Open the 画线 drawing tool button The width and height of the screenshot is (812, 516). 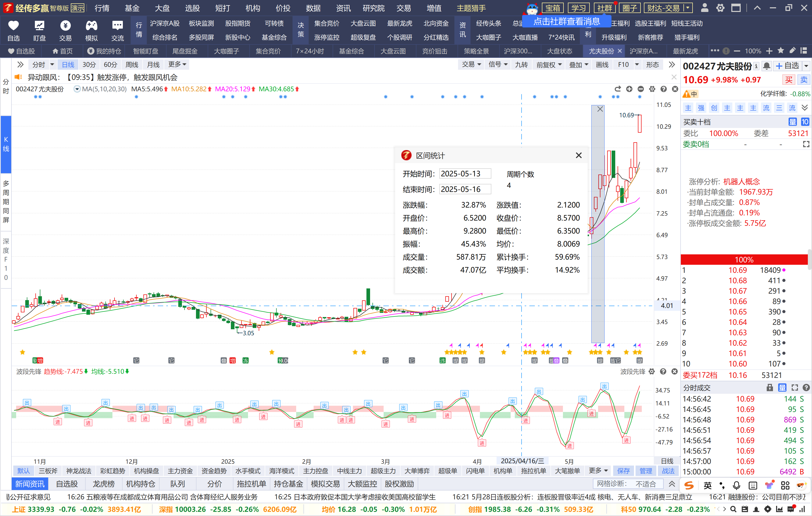(602, 64)
